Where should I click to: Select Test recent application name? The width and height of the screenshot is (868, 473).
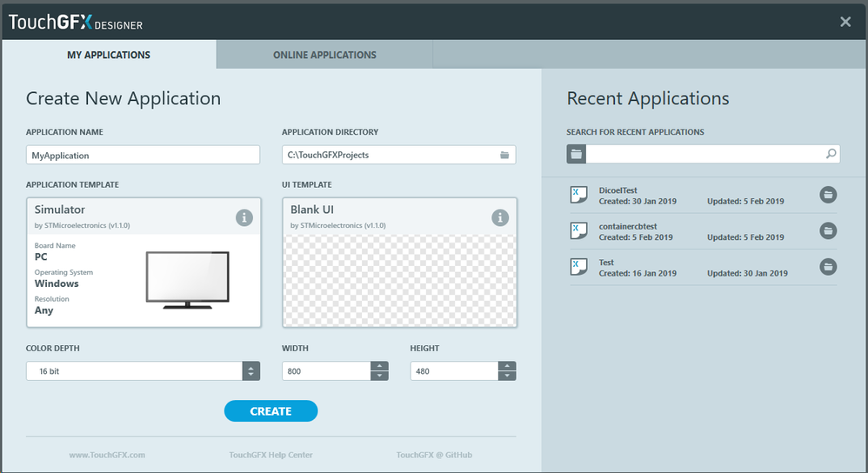click(x=606, y=263)
